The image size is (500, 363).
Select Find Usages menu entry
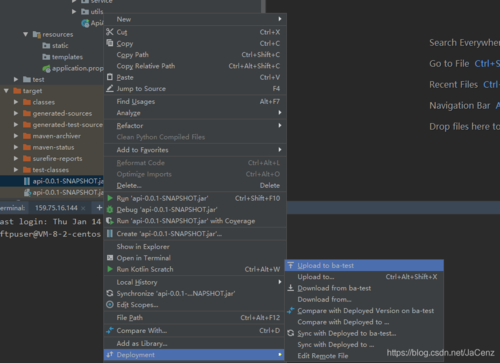click(x=195, y=101)
